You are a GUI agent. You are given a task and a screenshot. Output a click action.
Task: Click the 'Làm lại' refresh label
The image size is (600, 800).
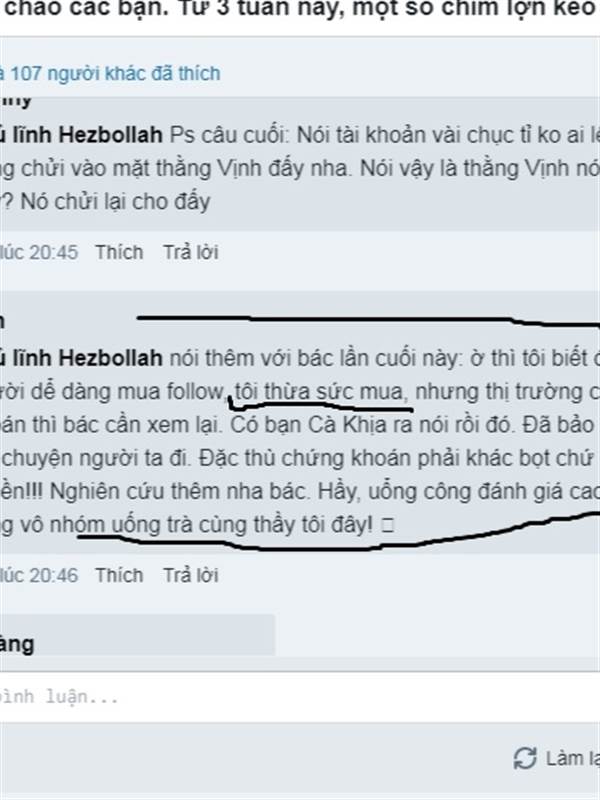point(572,759)
